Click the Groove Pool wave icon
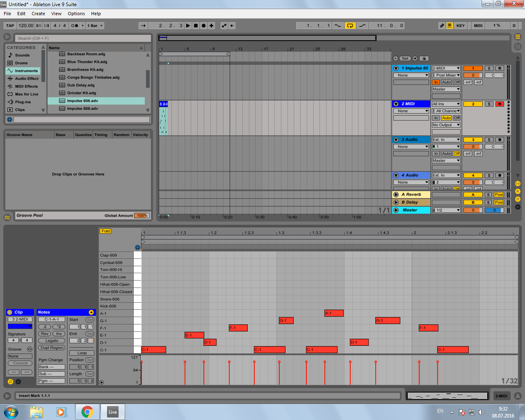525x420 pixels. coord(7,217)
